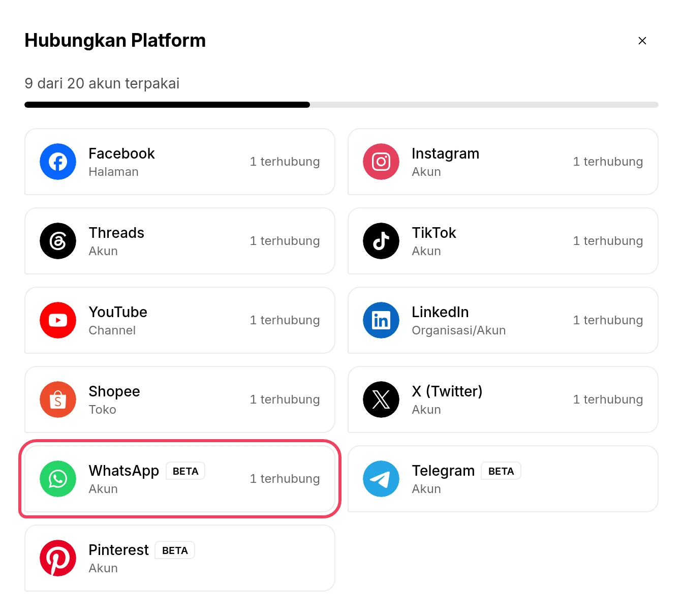The width and height of the screenshot is (683, 616).
Task: Click the Facebook logo icon
Action: coord(58,162)
